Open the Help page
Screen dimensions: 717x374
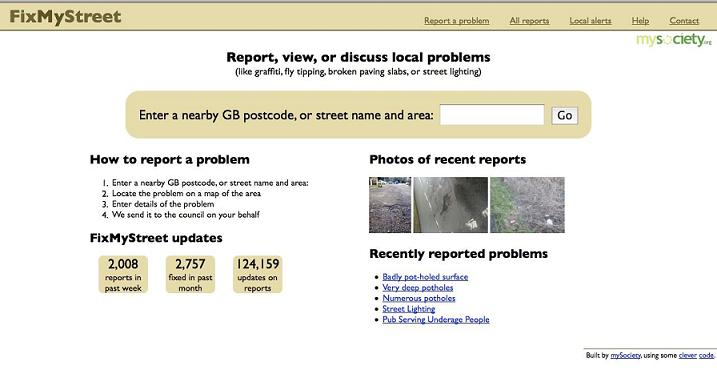pyautogui.click(x=640, y=21)
